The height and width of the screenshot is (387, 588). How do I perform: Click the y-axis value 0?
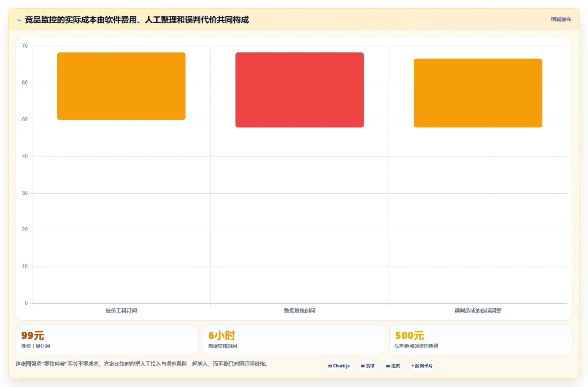(x=26, y=303)
